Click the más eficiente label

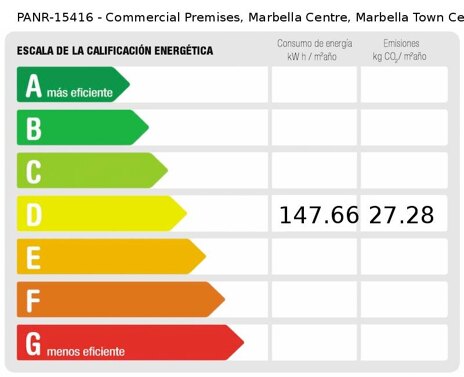click(80, 93)
